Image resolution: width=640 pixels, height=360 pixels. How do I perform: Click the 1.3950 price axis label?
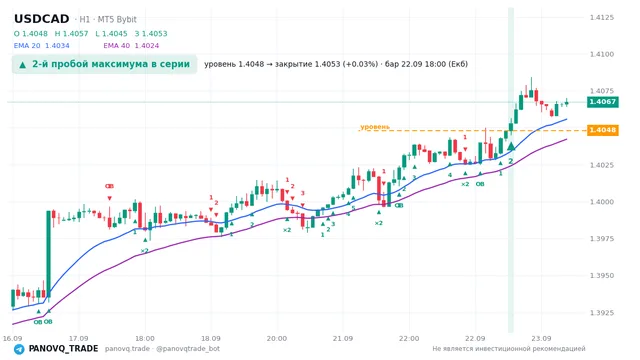(602, 276)
